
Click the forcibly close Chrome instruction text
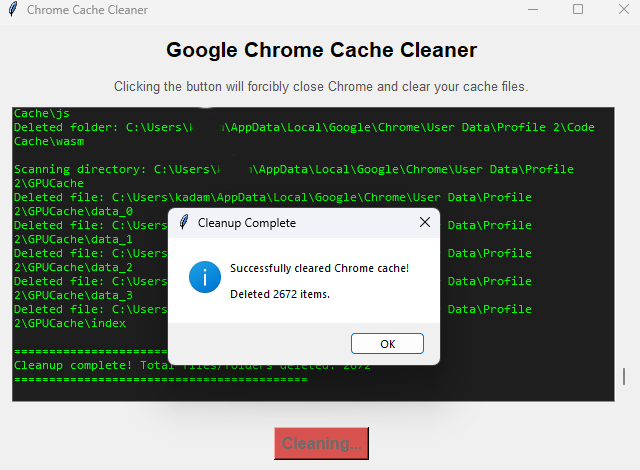click(x=320, y=87)
